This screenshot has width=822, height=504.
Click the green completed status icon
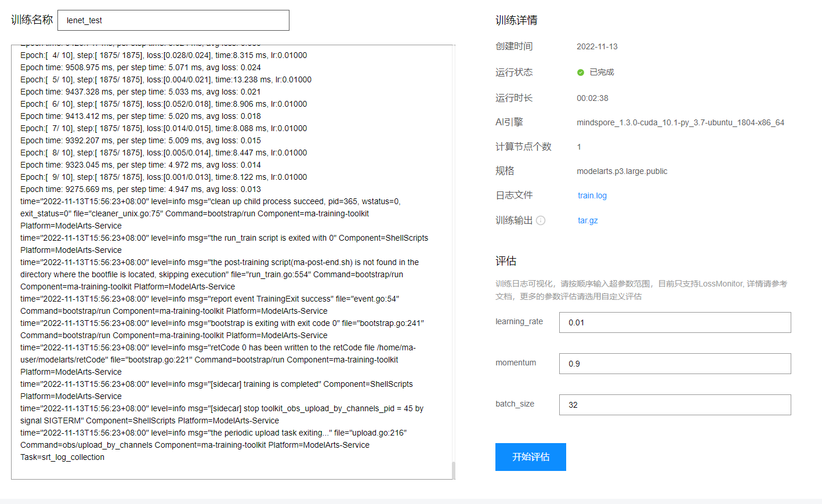coord(581,72)
